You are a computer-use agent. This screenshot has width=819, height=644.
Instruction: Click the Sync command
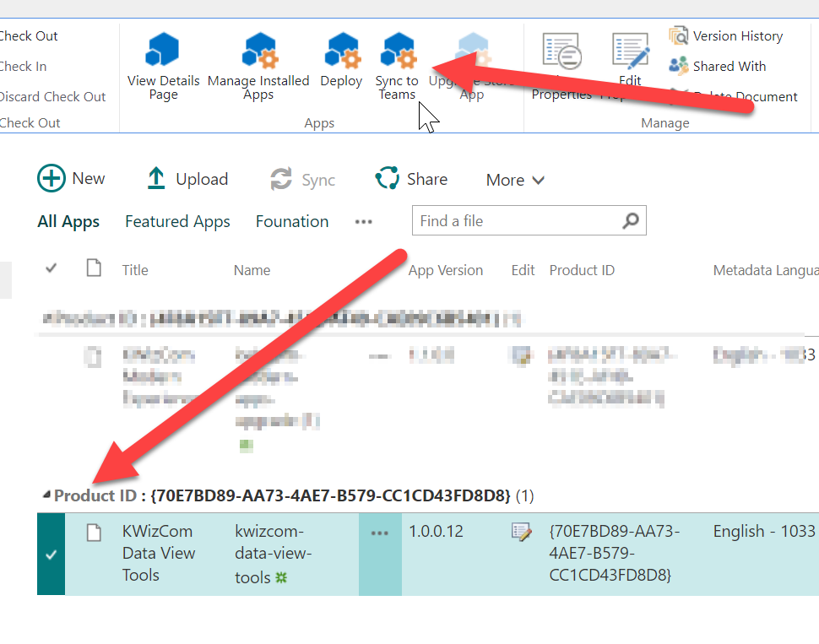[x=302, y=180]
